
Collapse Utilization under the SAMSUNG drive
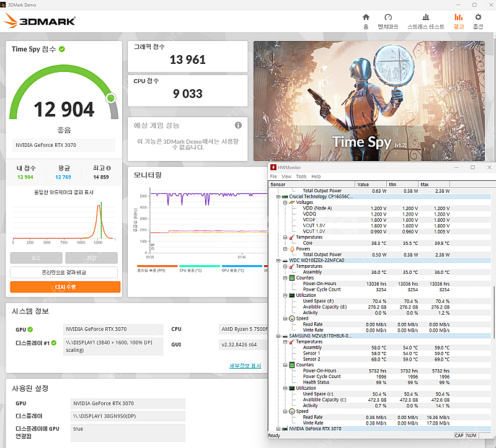pyautogui.click(x=285, y=388)
